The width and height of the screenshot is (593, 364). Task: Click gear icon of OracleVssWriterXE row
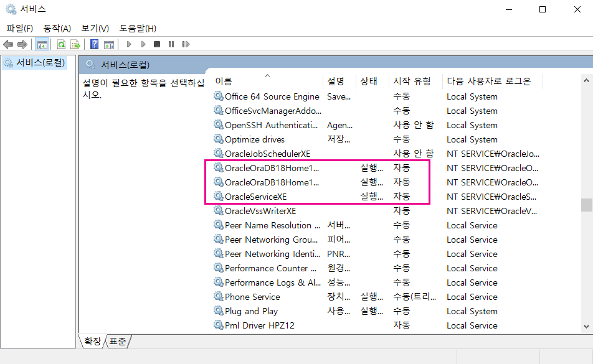click(x=218, y=210)
